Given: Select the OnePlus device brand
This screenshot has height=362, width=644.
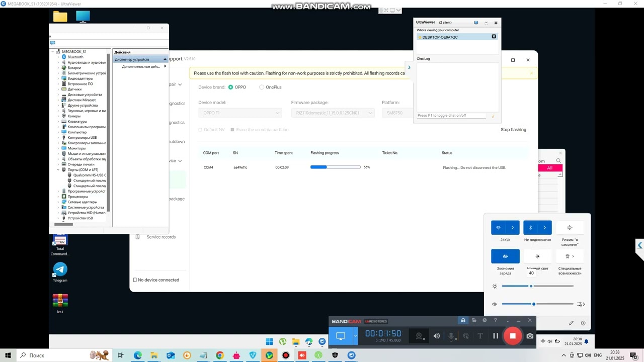Looking at the screenshot, I should point(262,87).
